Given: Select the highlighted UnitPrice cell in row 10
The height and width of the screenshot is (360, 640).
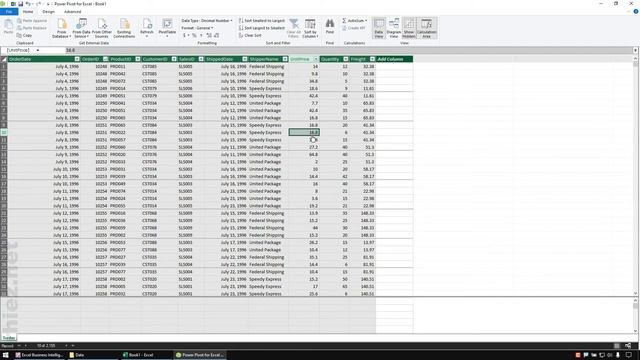Looking at the screenshot, I should click(x=304, y=132).
